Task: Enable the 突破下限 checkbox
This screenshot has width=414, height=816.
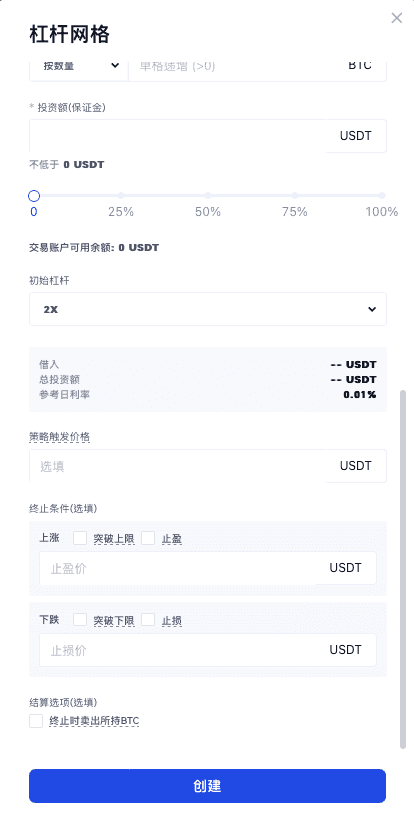Action: click(80, 619)
